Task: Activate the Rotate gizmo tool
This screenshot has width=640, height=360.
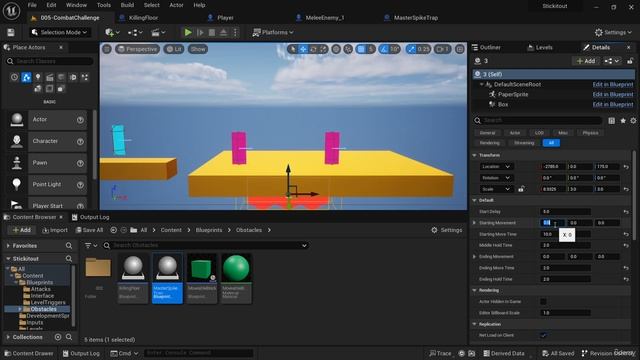Action: coord(313,49)
